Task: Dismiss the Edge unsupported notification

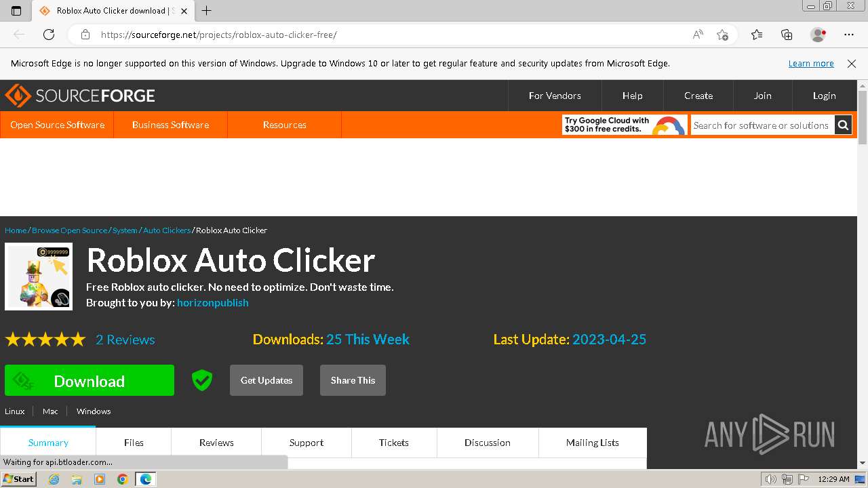Action: 852,64
